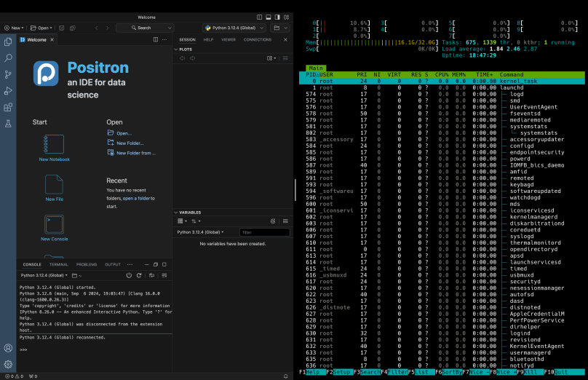Open the Manage gear icon
The image size is (588, 380).
coord(8,364)
